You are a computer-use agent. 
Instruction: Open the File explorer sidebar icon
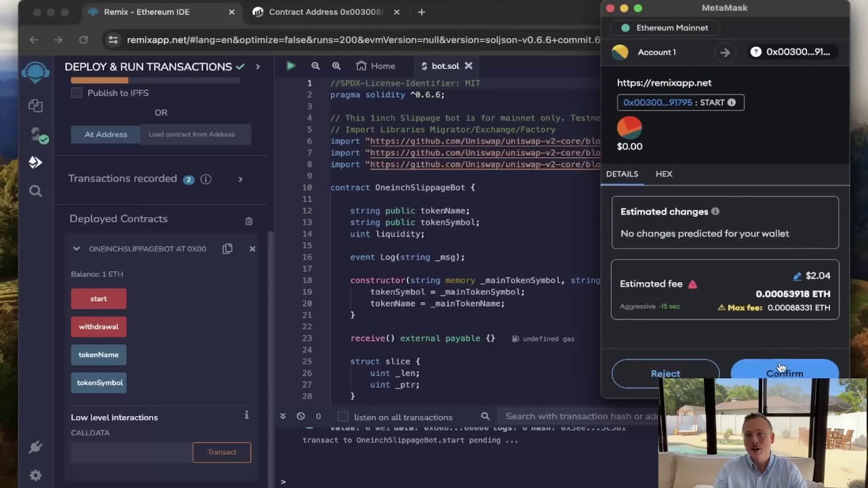(35, 106)
